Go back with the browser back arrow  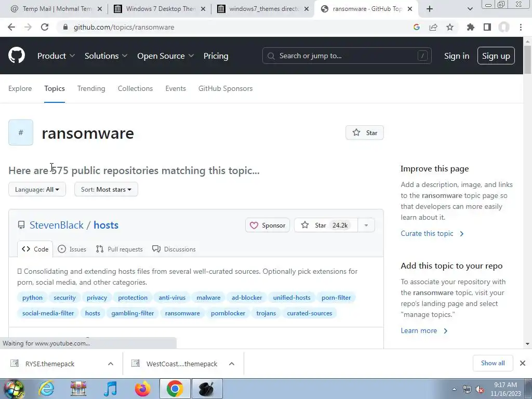(11, 27)
